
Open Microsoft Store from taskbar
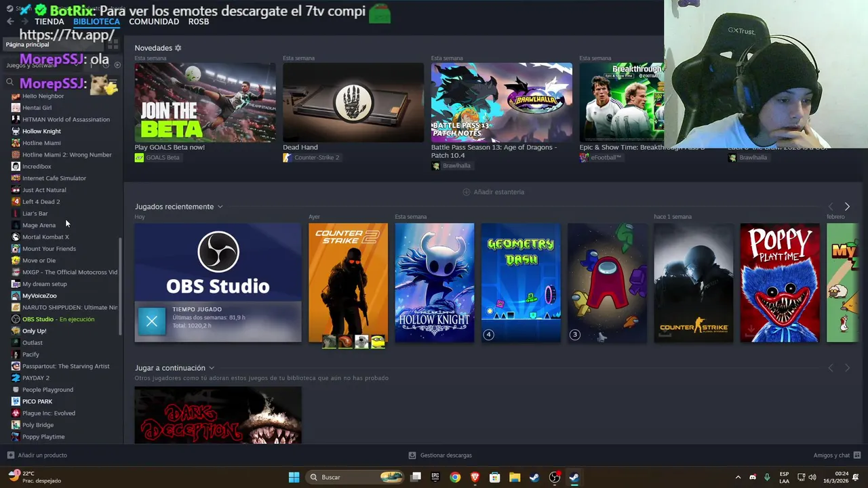[495, 477]
